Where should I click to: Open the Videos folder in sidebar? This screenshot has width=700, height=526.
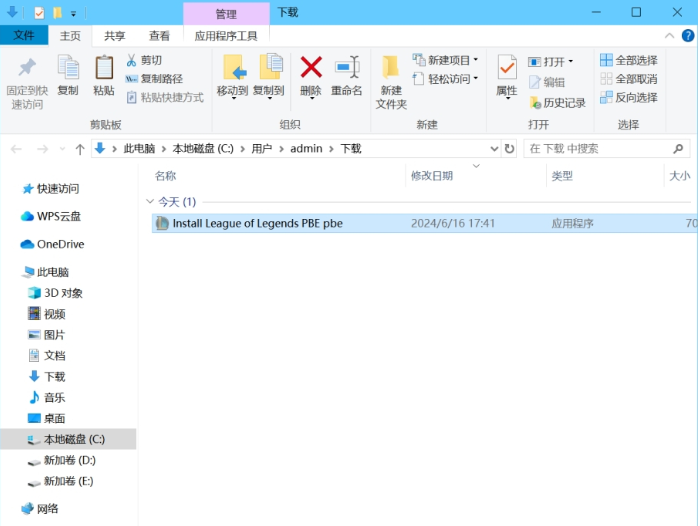click(47, 314)
